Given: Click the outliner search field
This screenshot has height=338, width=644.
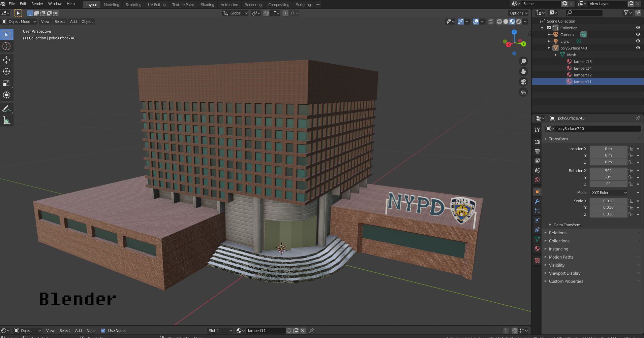Looking at the screenshot, I should pos(584,13).
